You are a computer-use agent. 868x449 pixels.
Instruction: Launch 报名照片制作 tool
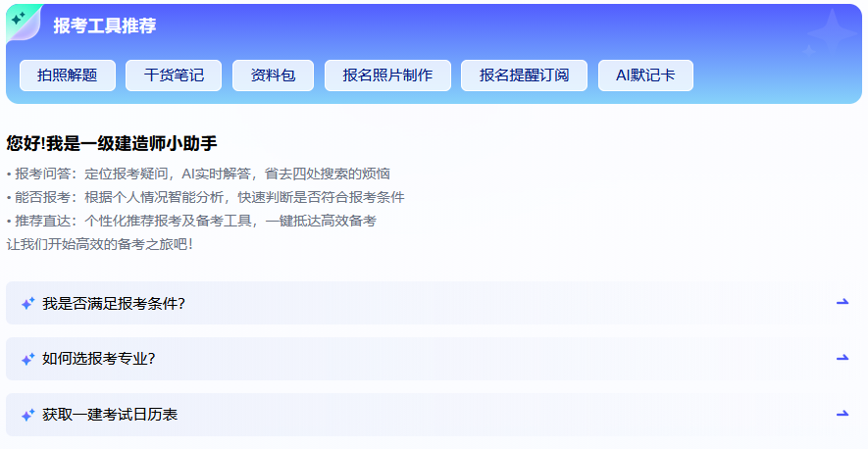pos(387,75)
